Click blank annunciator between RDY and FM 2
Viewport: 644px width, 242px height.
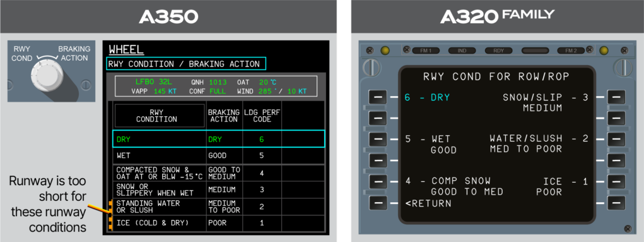click(x=535, y=51)
